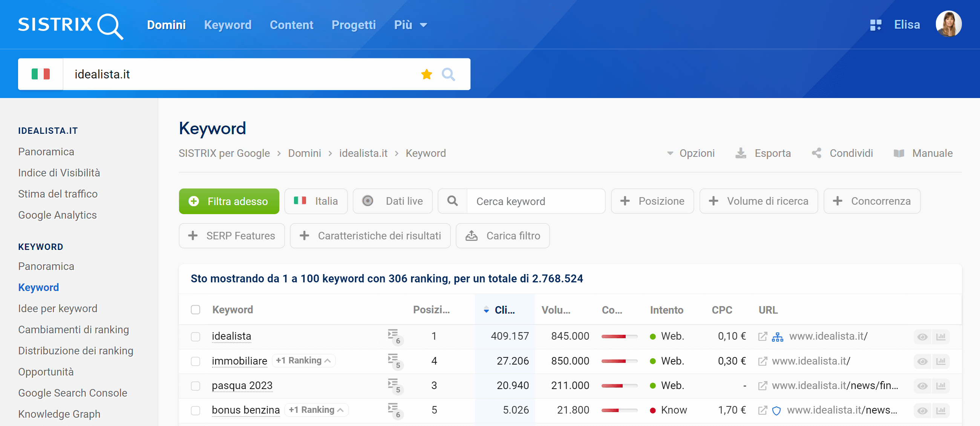Add the Posizione filter
Image resolution: width=980 pixels, height=426 pixels.
click(652, 201)
